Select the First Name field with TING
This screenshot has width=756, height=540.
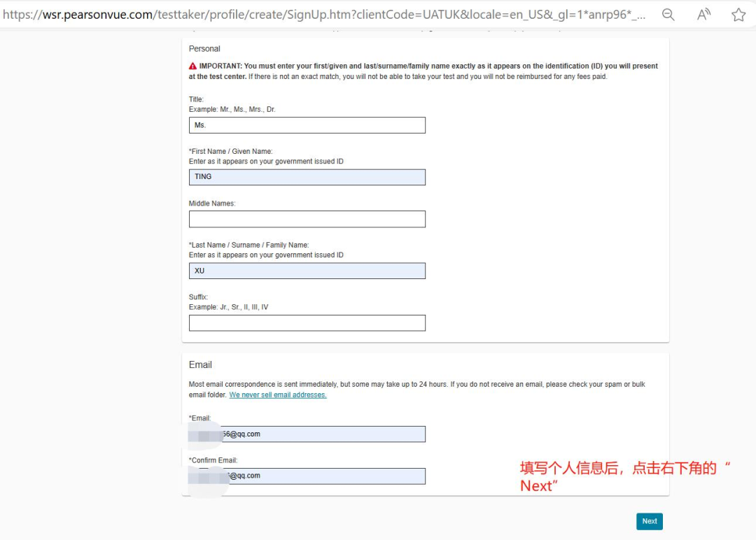pos(307,177)
